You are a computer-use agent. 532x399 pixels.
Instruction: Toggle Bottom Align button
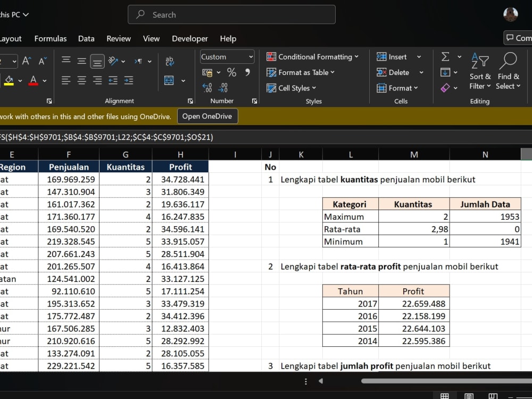(x=97, y=61)
